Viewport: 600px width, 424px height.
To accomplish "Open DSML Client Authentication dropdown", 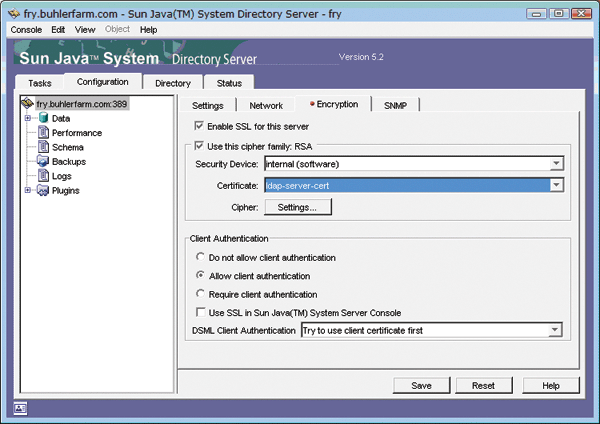I will pyautogui.click(x=556, y=330).
